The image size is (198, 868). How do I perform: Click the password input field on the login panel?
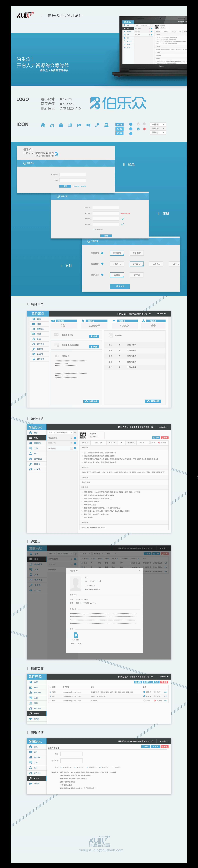tap(73, 180)
